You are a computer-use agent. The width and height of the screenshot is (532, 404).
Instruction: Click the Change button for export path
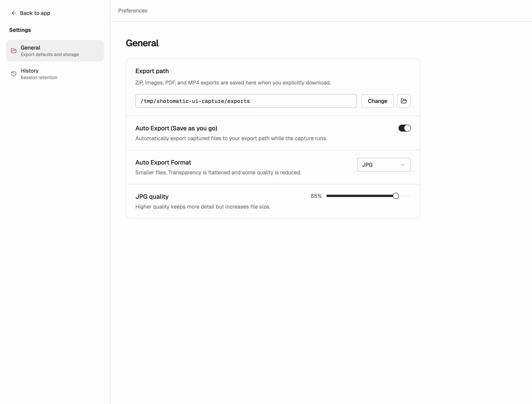tap(377, 101)
